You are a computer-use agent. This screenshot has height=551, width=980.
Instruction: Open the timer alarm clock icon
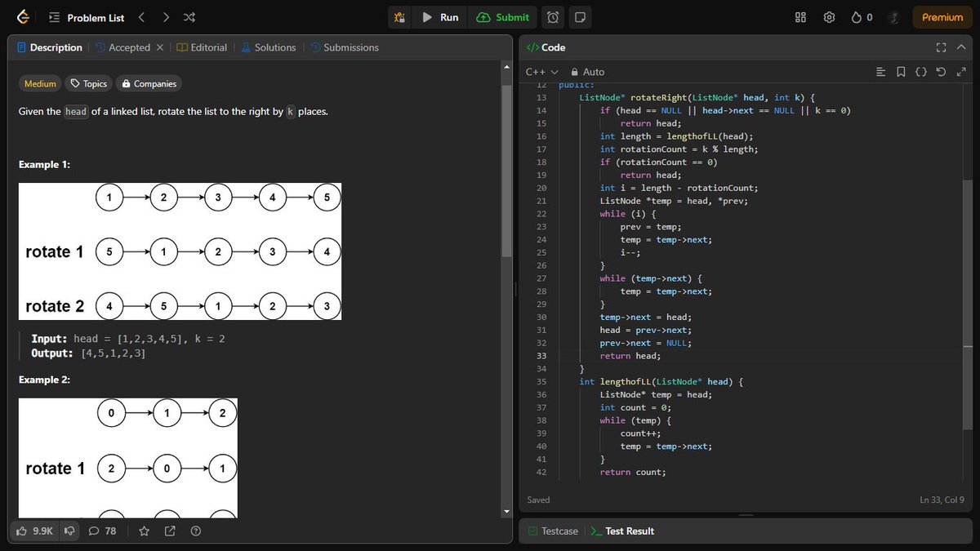[x=554, y=17]
